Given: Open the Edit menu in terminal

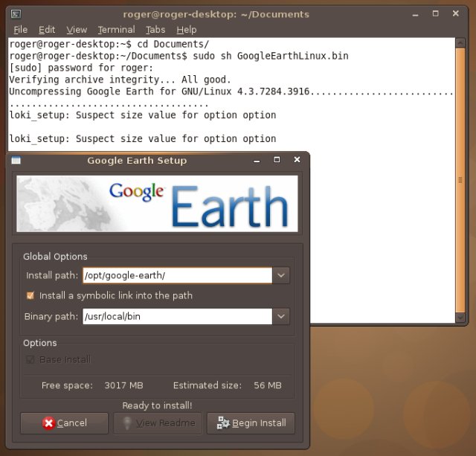Looking at the screenshot, I should click(x=47, y=30).
